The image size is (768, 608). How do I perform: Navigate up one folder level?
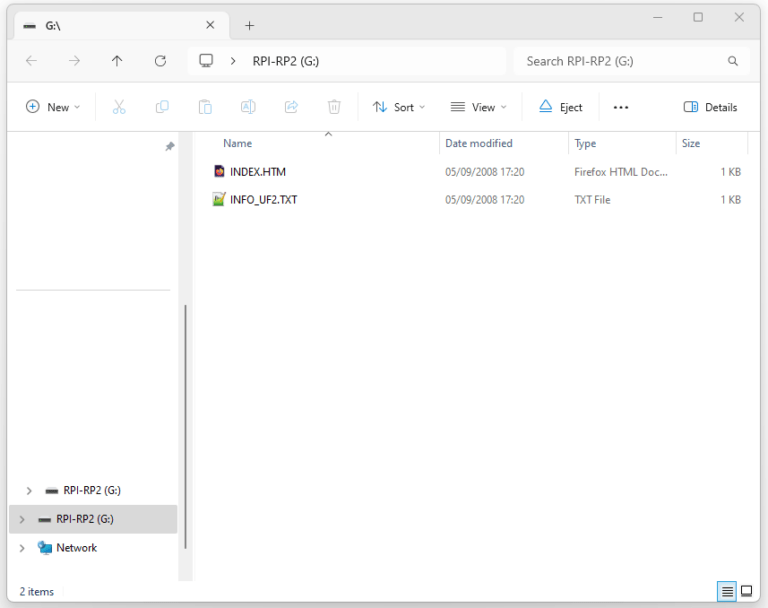[117, 61]
